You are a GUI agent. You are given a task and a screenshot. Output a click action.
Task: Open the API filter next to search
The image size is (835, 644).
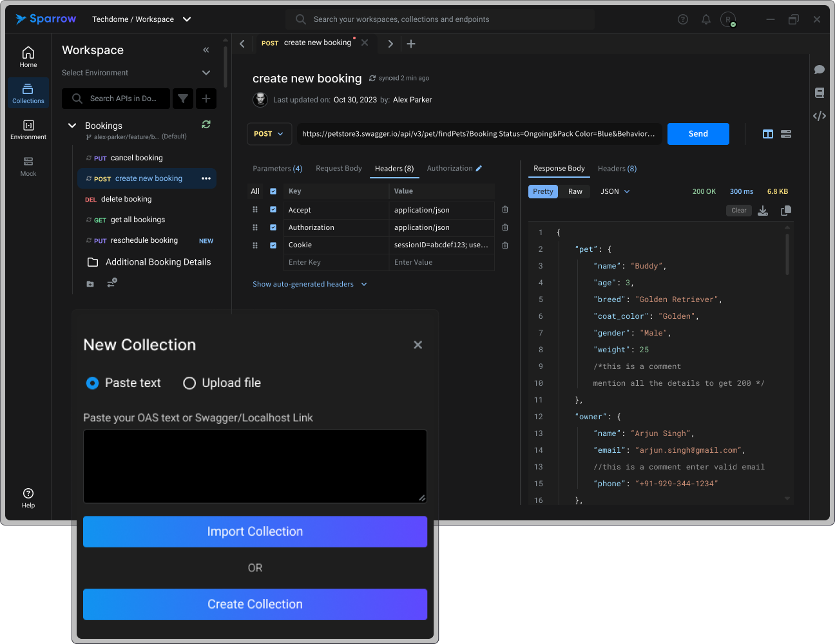(x=183, y=99)
